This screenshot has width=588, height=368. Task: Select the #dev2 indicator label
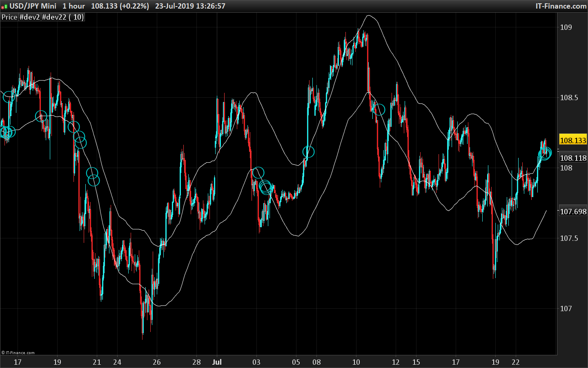(x=30, y=17)
